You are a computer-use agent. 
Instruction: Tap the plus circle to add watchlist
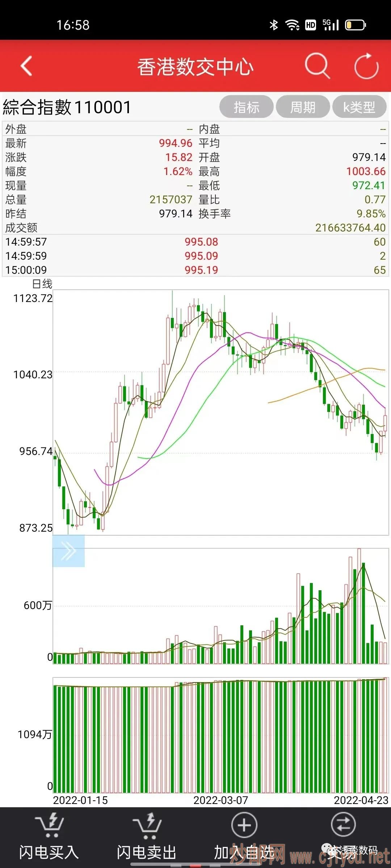click(244, 825)
